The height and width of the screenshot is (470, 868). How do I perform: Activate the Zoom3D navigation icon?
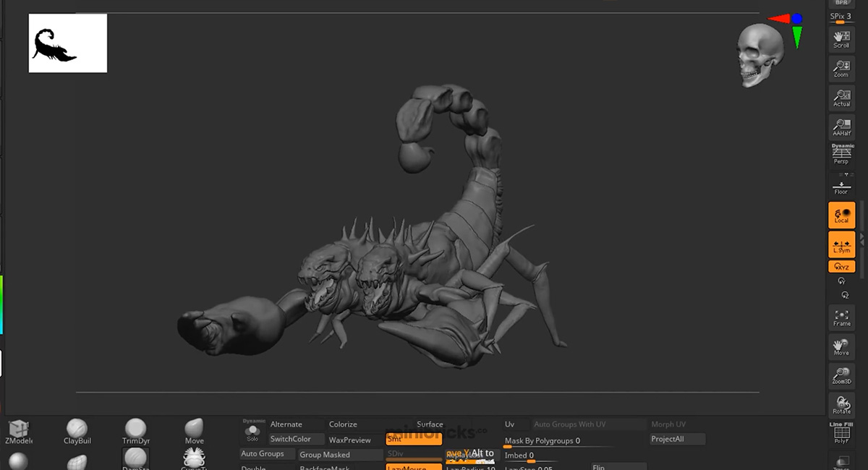click(841, 375)
